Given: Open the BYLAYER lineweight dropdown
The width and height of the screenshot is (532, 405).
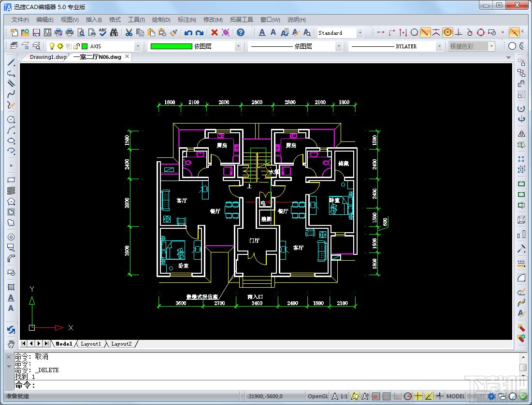Looking at the screenshot, I should pyautogui.click(x=439, y=46).
